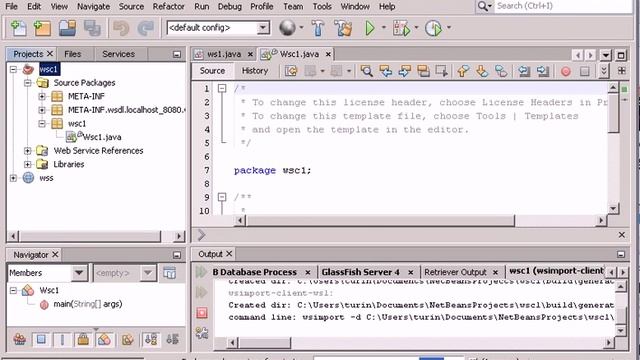Switch to the Services tab
This screenshot has height=360, width=640.
[118, 54]
